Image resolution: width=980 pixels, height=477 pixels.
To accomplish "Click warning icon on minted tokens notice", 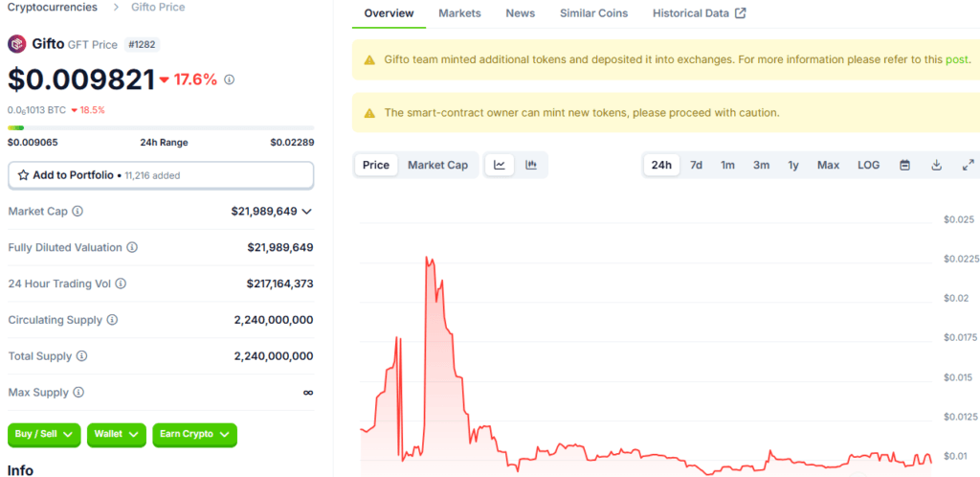I will pos(370,60).
